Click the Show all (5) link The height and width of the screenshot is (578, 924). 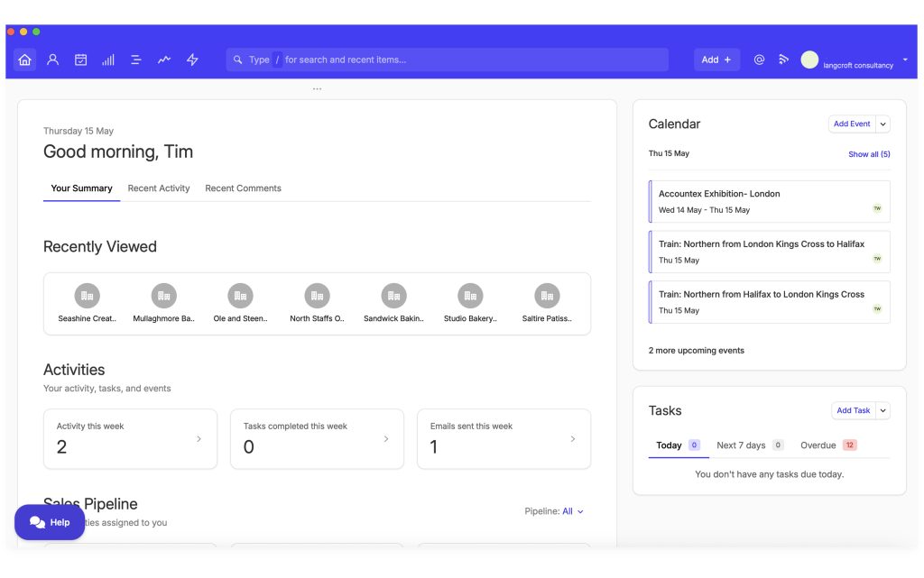[x=869, y=154]
